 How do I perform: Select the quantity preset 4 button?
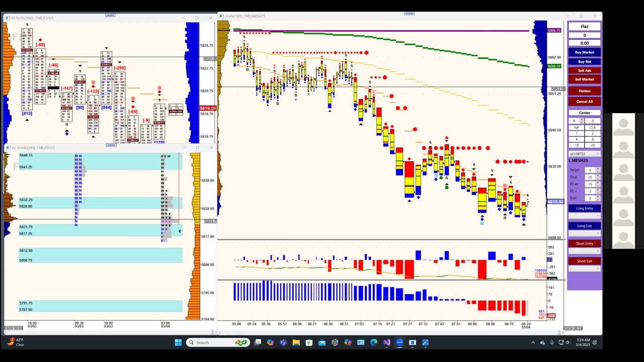pos(577,139)
